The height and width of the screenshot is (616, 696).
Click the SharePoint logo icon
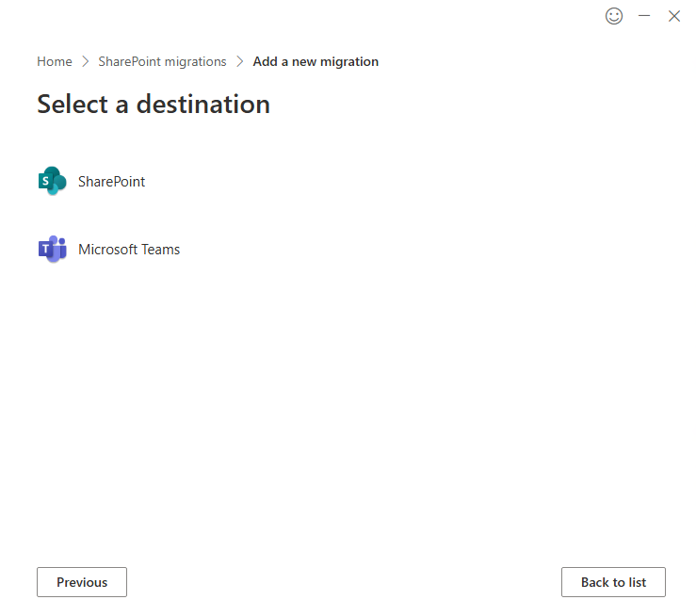tap(53, 181)
